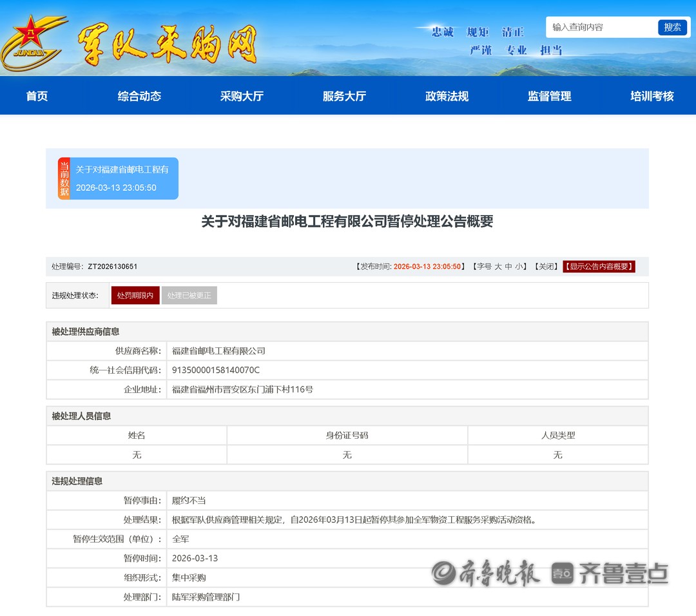696x616 pixels.
Task: Open the 采购大厅 navigation item
Action: (242, 96)
